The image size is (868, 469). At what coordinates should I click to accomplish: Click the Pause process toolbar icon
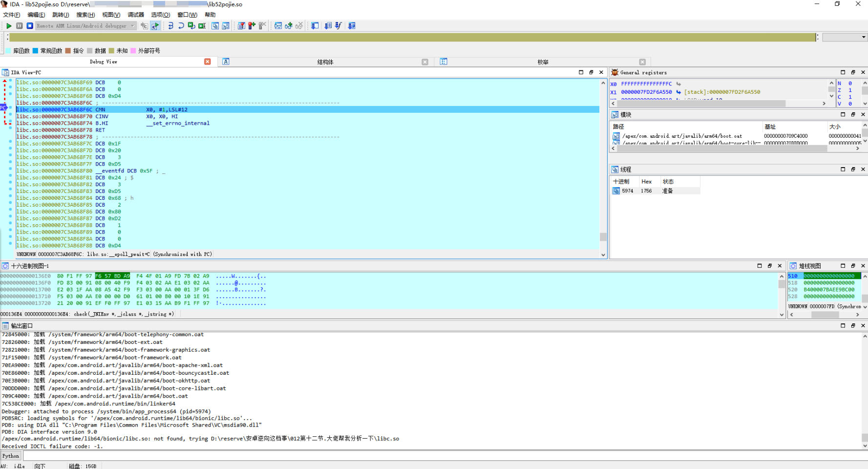click(20, 26)
